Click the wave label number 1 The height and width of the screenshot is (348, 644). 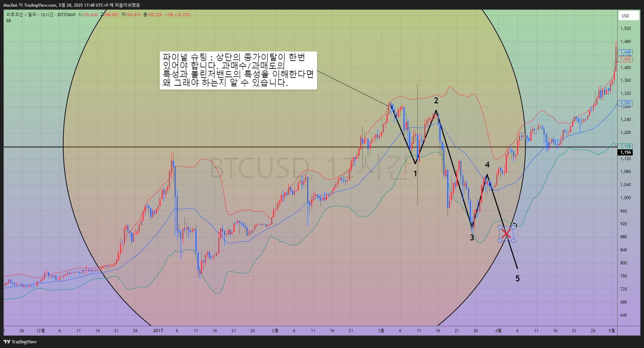click(415, 173)
